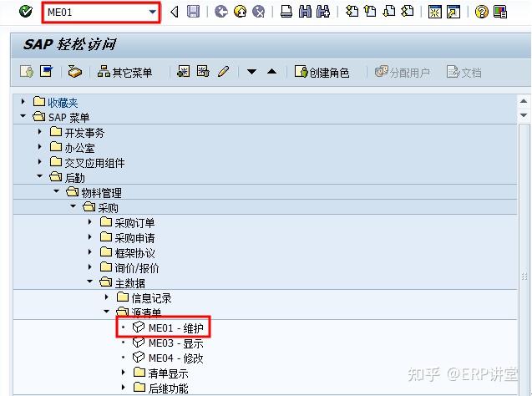Expand the 开发事务 folder arrow
The width and height of the screenshot is (532, 396).
40,132
